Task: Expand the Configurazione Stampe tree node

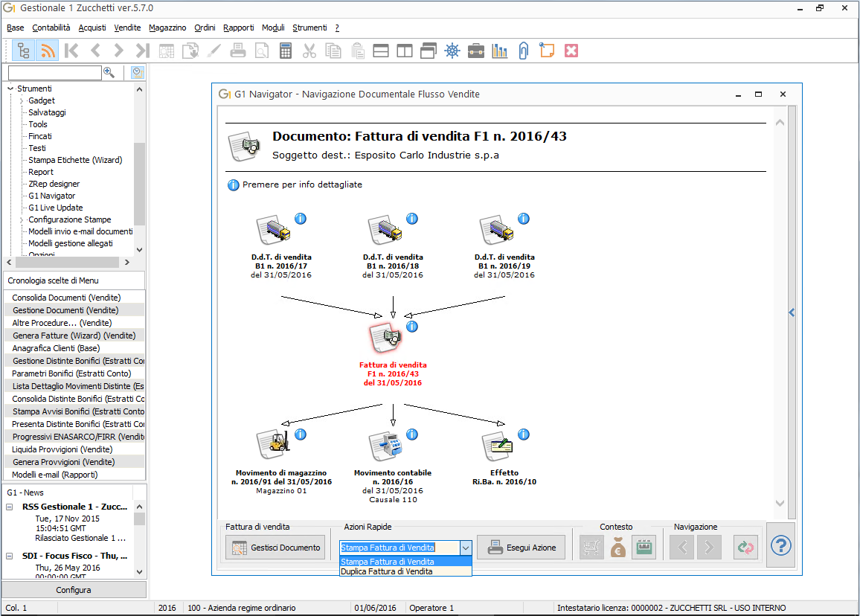Action: tap(22, 220)
